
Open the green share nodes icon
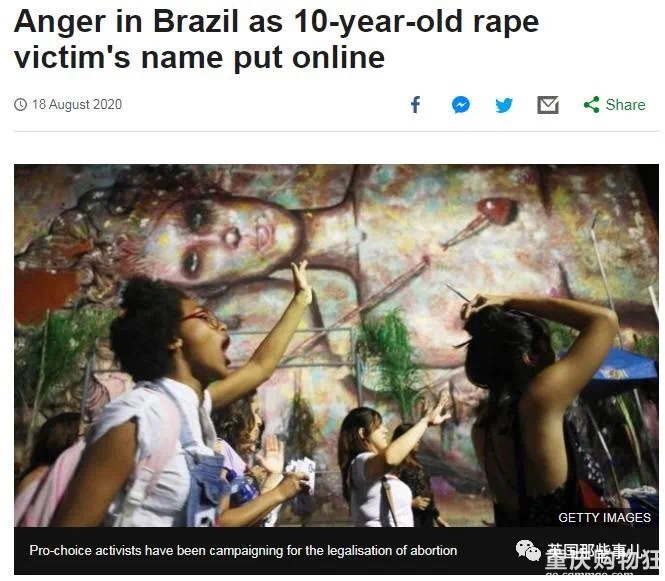(592, 104)
